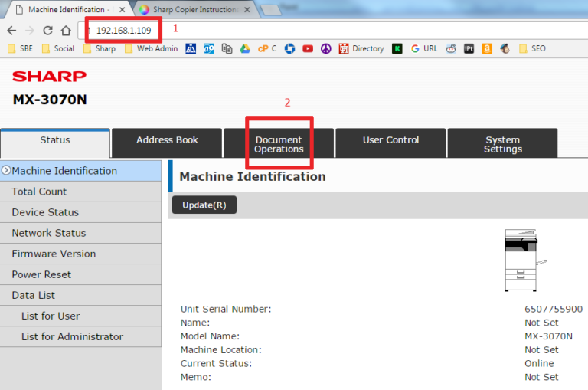The image size is (588, 390).
Task: Click the browser forward arrow
Action: pyautogui.click(x=30, y=31)
